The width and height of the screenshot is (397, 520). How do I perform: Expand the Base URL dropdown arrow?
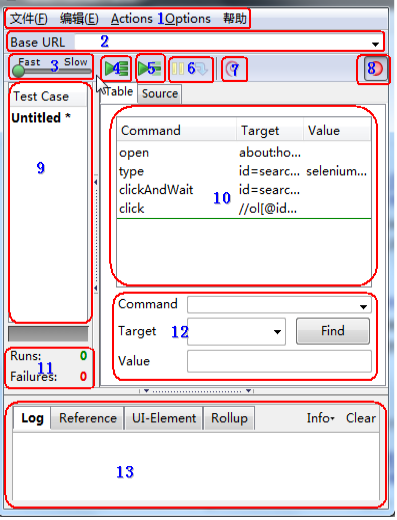pos(375,44)
